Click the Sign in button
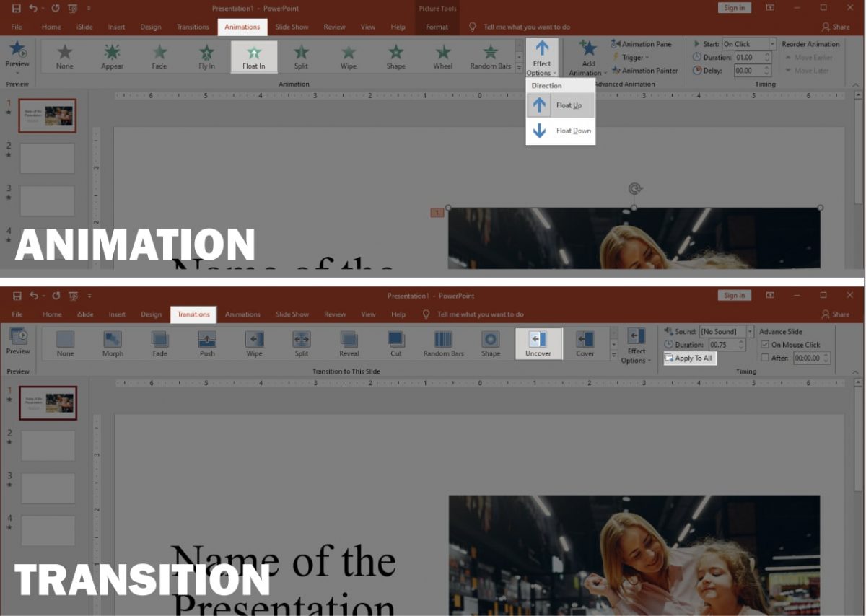866x616 pixels. (734, 7)
